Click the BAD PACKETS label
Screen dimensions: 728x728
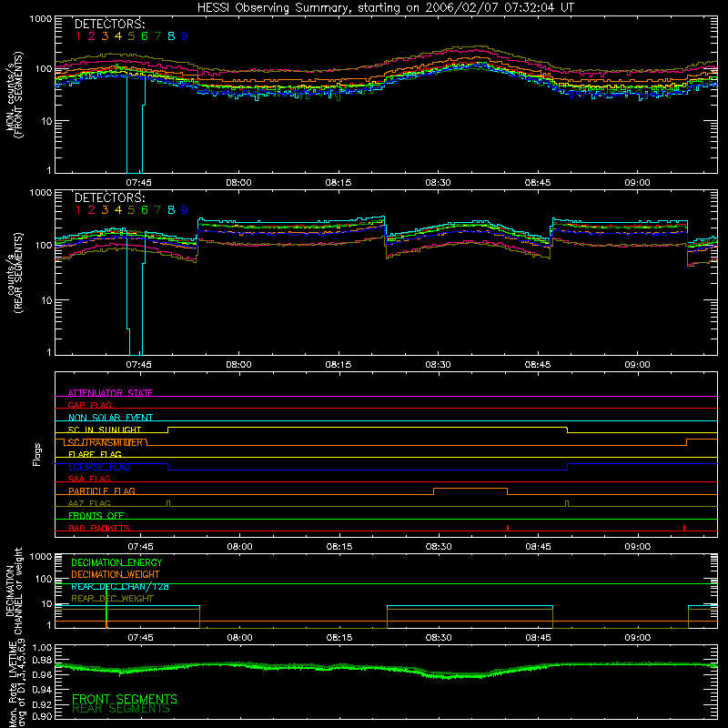tap(99, 528)
